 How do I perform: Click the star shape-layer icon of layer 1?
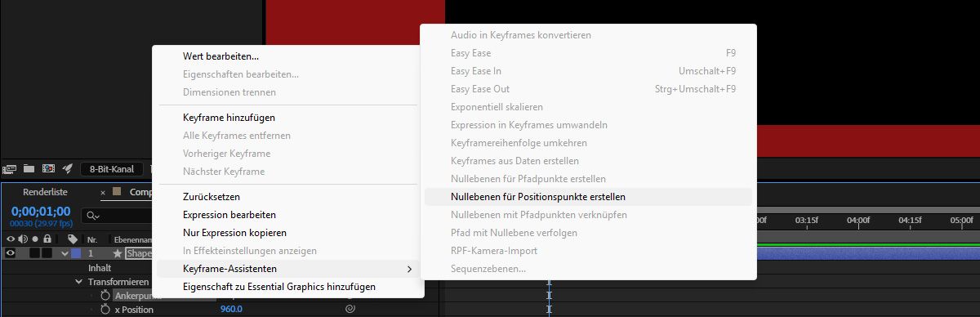pyautogui.click(x=118, y=253)
